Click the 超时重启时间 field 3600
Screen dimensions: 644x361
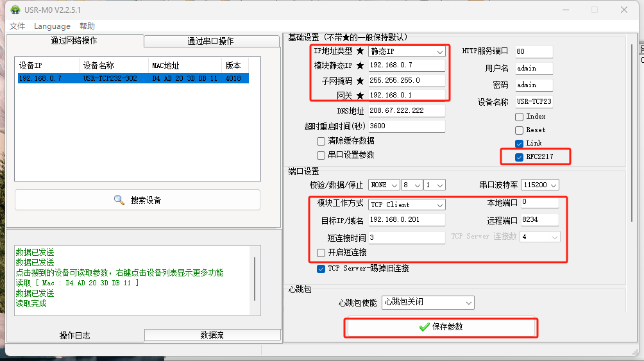[407, 126]
